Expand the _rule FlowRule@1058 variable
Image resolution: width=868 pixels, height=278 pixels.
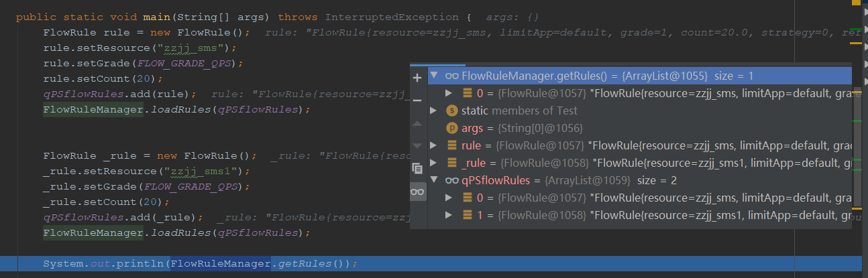point(434,163)
